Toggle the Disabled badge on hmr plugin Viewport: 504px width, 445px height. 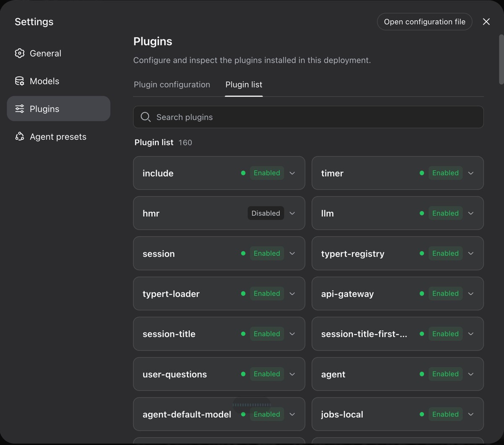pos(266,213)
